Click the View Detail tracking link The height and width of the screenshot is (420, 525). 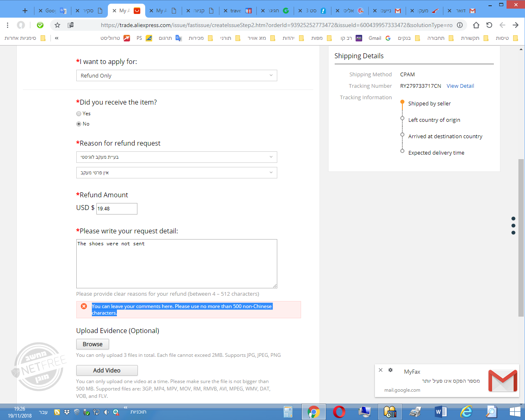click(460, 86)
